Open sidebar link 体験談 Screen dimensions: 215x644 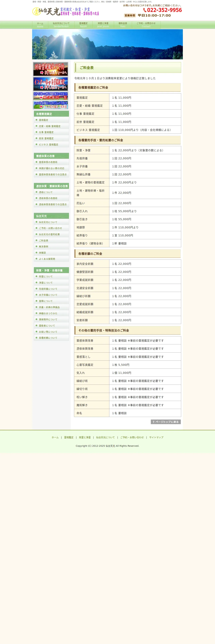(51, 253)
